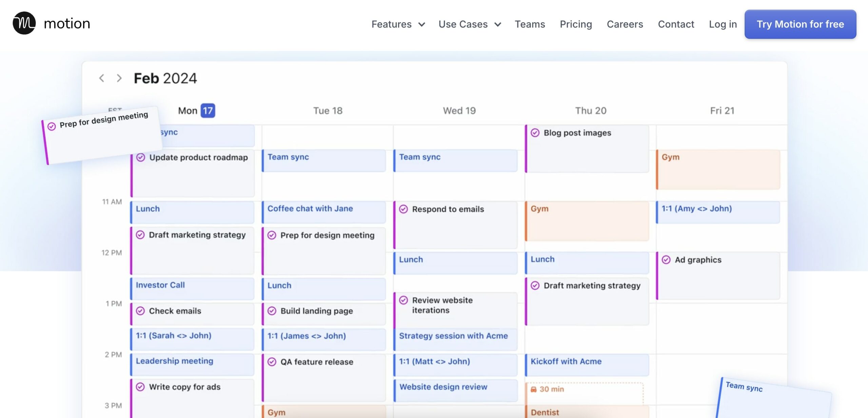Navigate to the Teams section

[x=530, y=24]
